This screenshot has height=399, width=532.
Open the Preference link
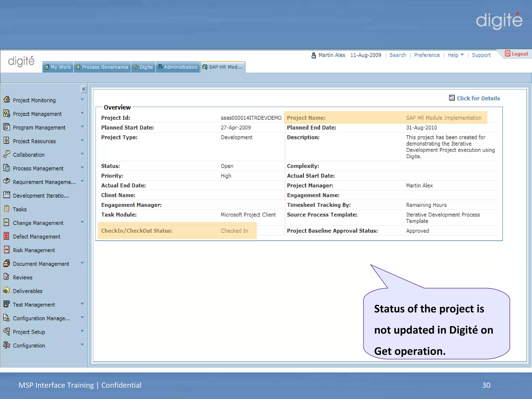pos(427,55)
